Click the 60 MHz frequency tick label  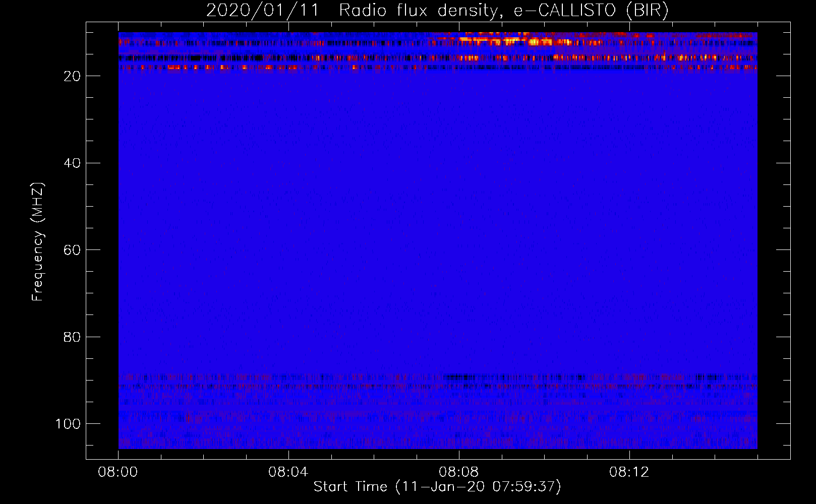click(x=72, y=250)
